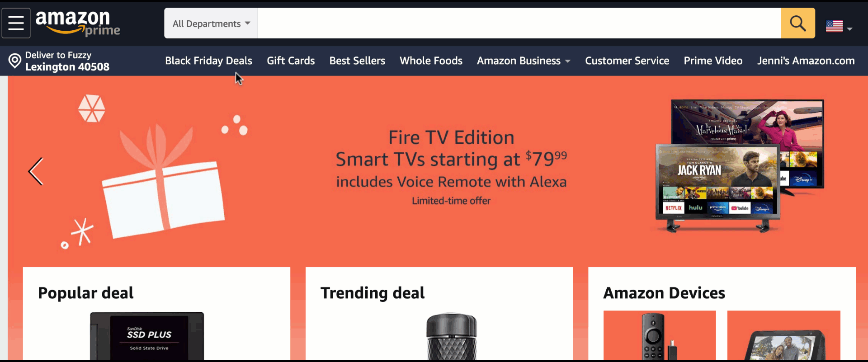Open Jenni's Amazon.com
This screenshot has height=362, width=868.
coord(806,61)
